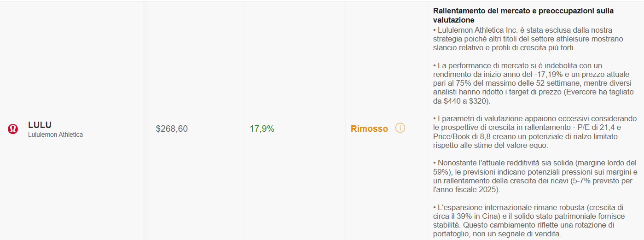Click the bullet about P/E di 21,4
Viewport: 644px width, 240px height.
pyautogui.click(x=535, y=132)
